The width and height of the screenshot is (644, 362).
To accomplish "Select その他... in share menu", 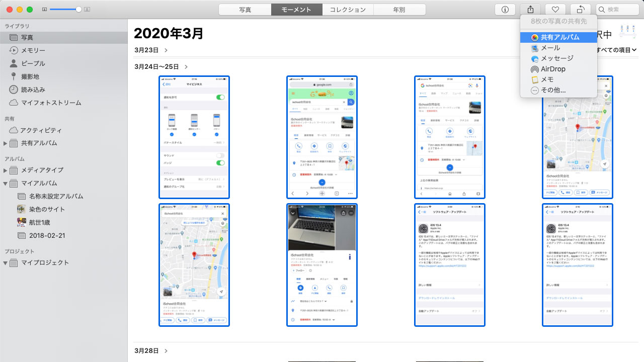I will click(553, 90).
